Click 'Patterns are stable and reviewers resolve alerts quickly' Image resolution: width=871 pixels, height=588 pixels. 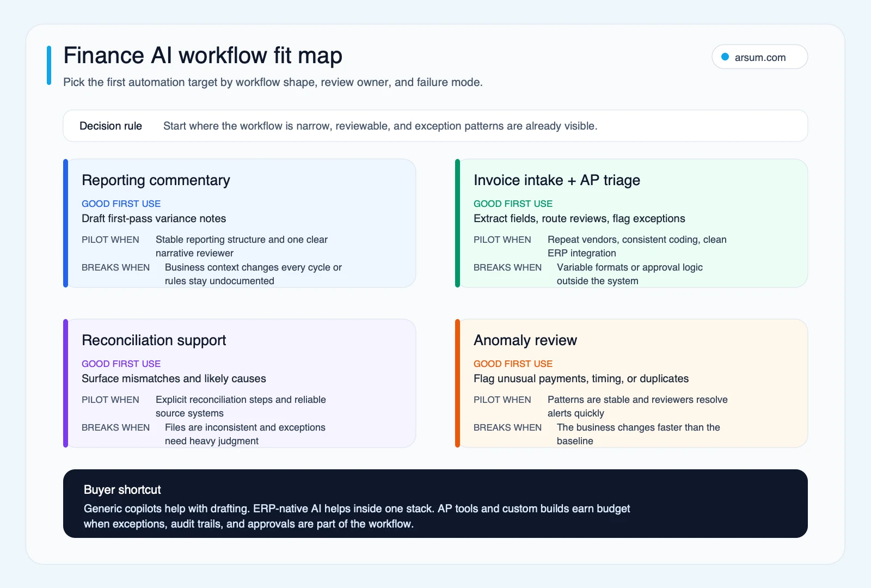637,406
